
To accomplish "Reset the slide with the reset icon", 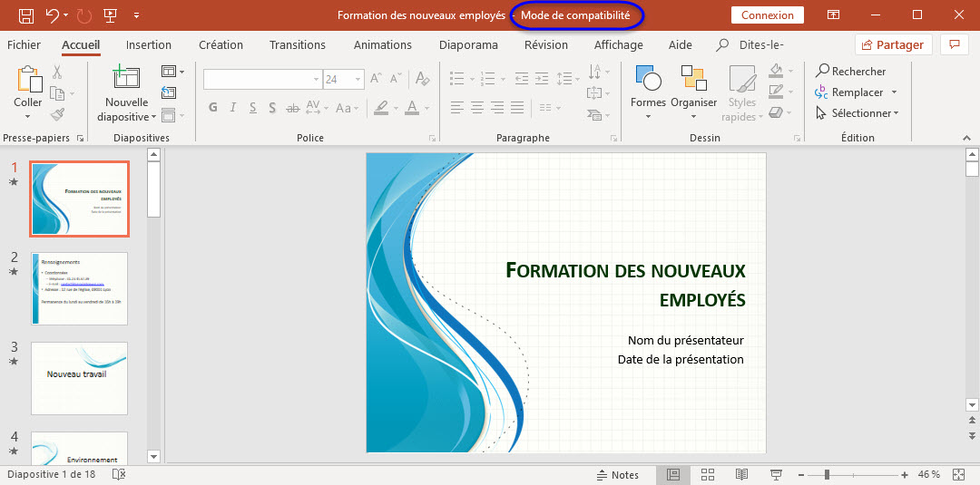I will pos(169,92).
